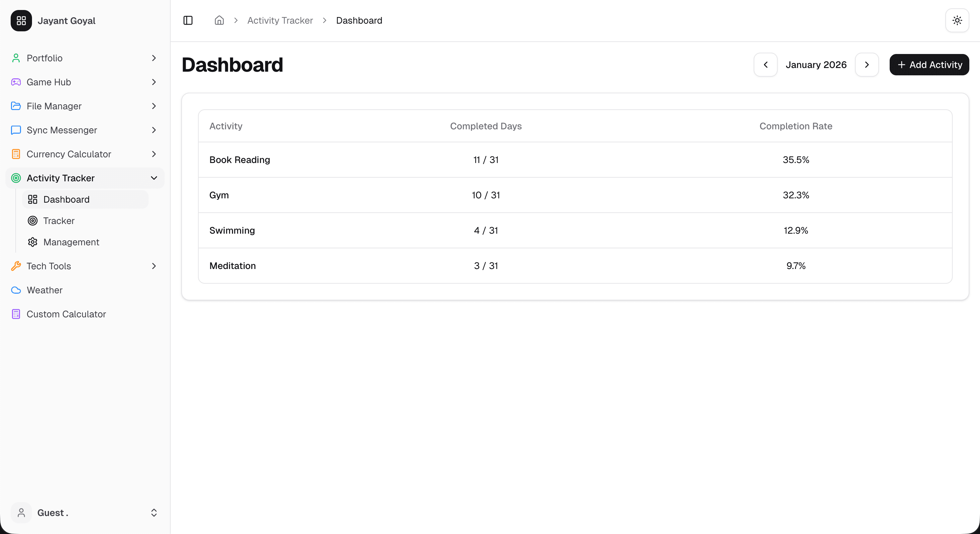Click the 11 / 31 completed days cell
Image resolution: width=980 pixels, height=534 pixels.
tap(486, 160)
